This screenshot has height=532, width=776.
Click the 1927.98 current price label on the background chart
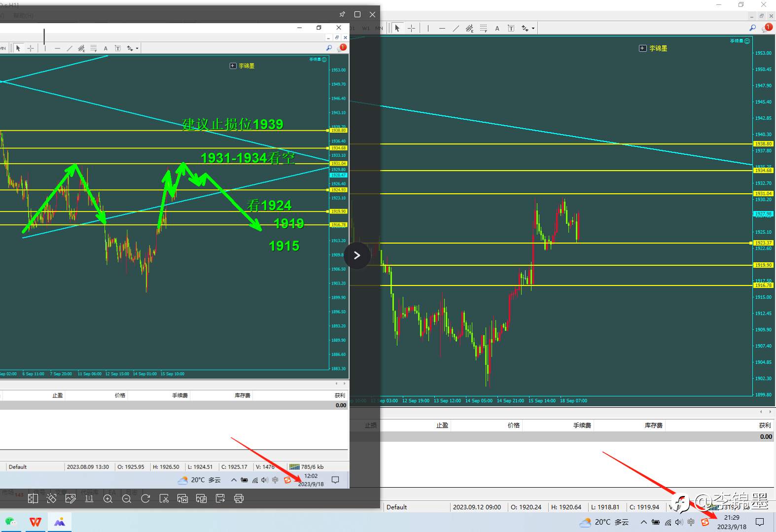(763, 214)
